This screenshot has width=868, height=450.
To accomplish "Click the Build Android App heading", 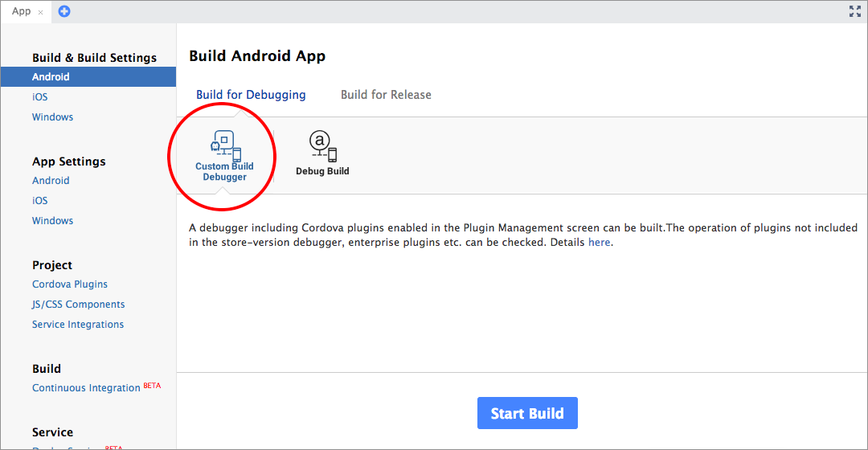I will pyautogui.click(x=257, y=56).
